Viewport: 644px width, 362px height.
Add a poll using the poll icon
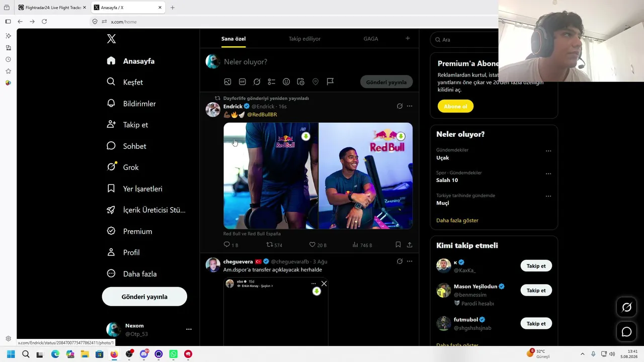[x=272, y=82]
